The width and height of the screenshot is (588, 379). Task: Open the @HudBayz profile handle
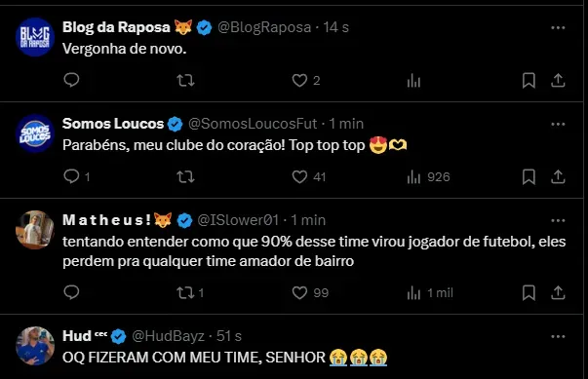pyautogui.click(x=168, y=336)
